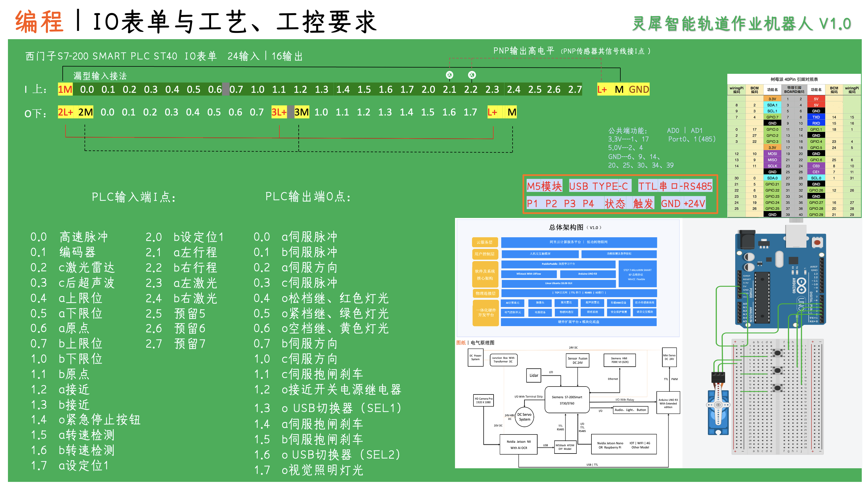
Task: Click the 物理连接层 label in the architecture diagram
Action: pyautogui.click(x=485, y=293)
